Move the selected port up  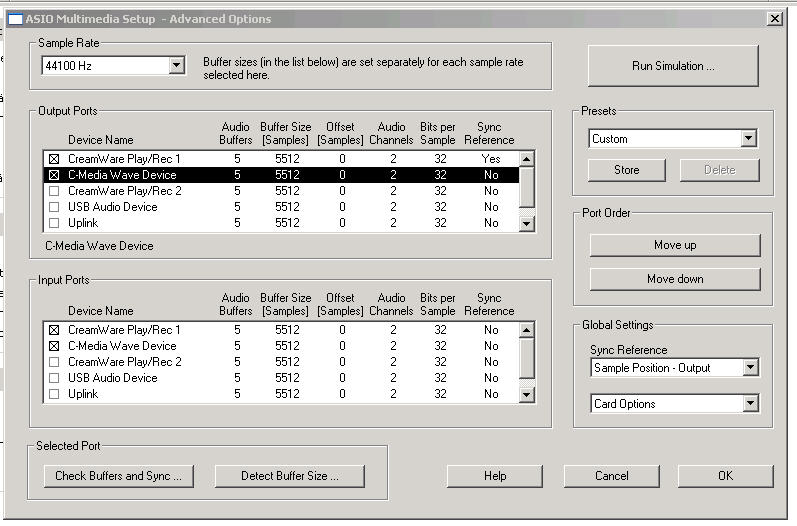click(x=675, y=245)
